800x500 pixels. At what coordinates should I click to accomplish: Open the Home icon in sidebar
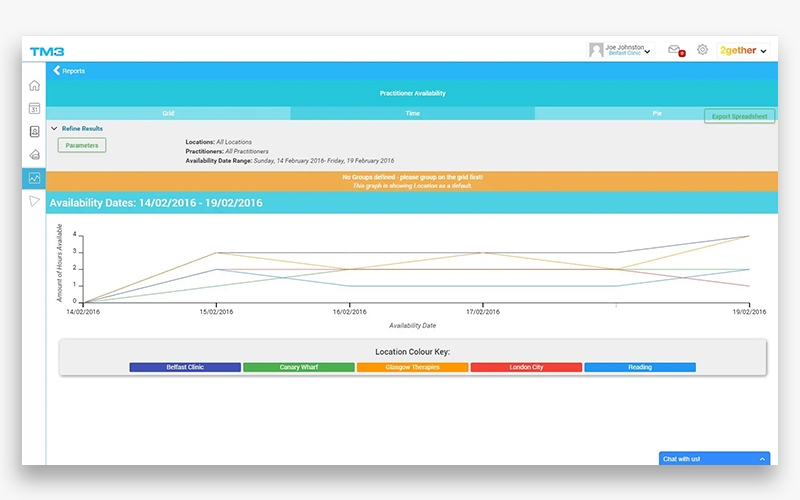pyautogui.click(x=34, y=85)
